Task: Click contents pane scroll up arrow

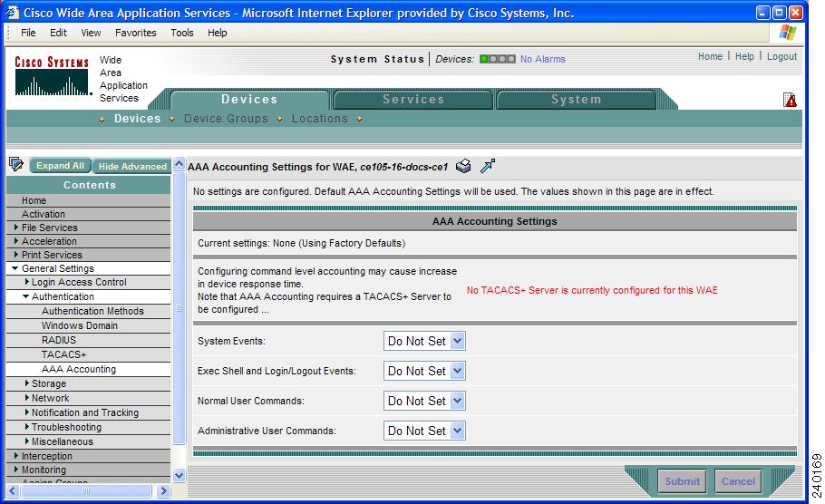Action: 179,164
